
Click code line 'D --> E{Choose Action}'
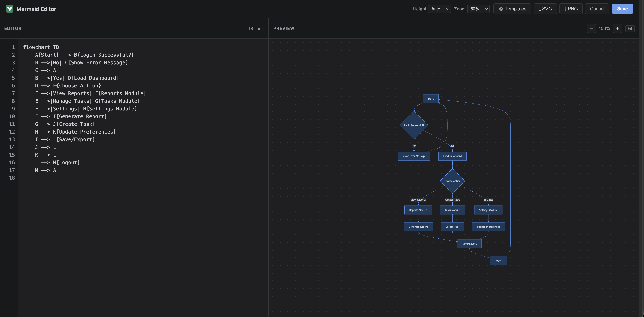[x=68, y=85]
